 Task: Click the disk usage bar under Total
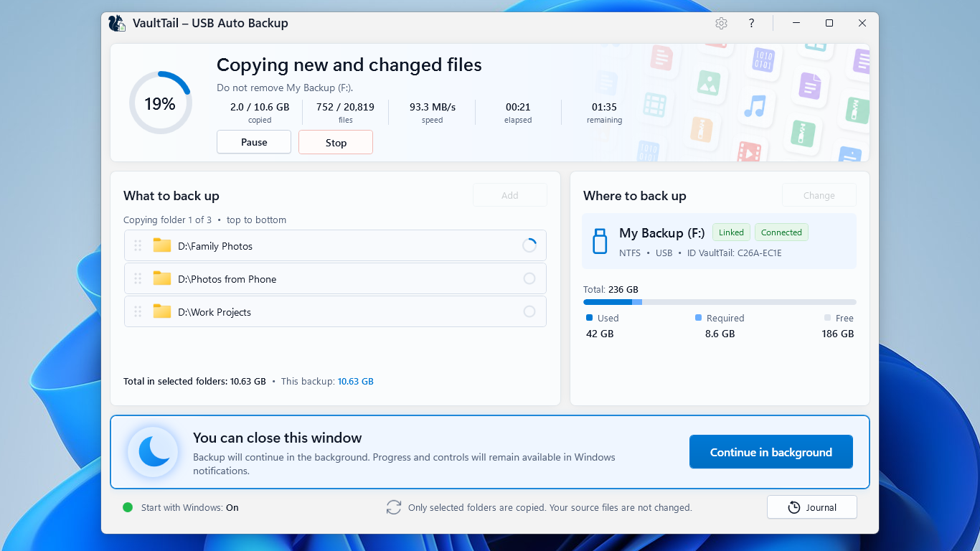coord(720,302)
